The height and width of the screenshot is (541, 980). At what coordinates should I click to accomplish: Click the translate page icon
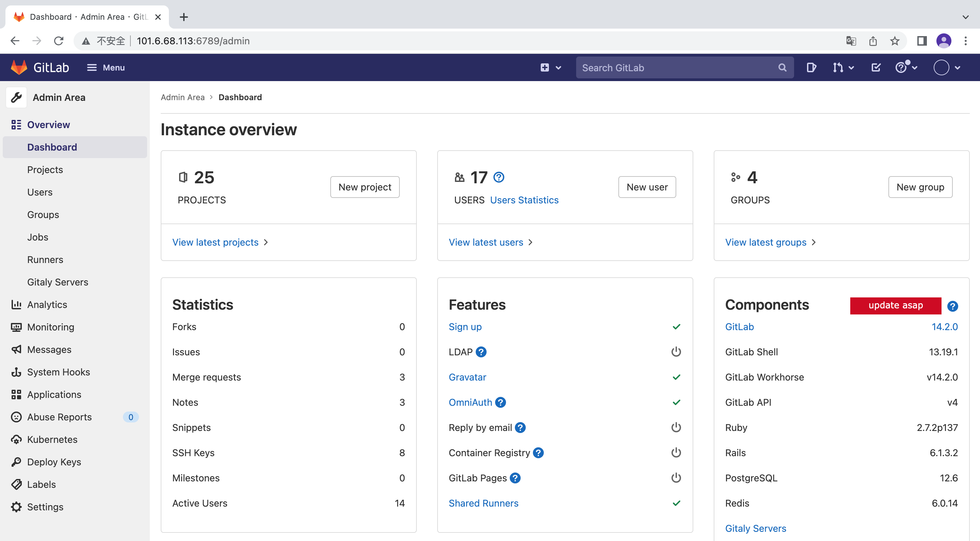click(x=851, y=41)
